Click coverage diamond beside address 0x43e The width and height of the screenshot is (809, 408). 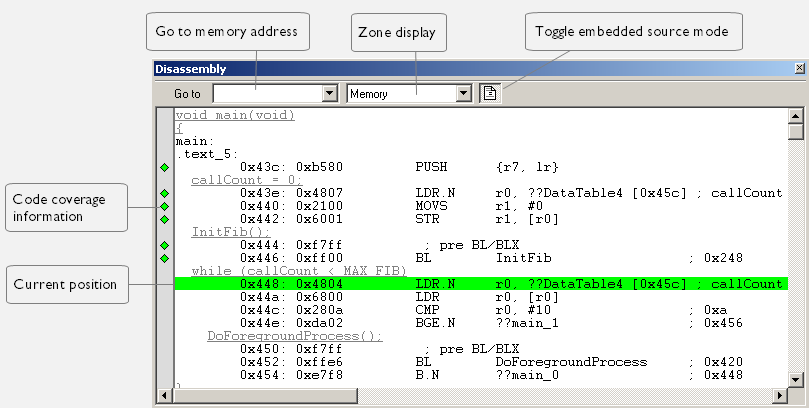click(164, 193)
